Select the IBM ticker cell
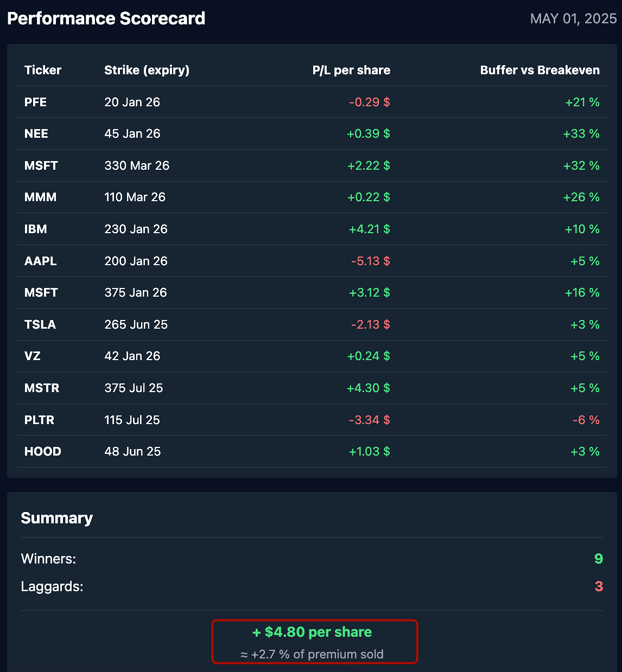 [x=36, y=229]
